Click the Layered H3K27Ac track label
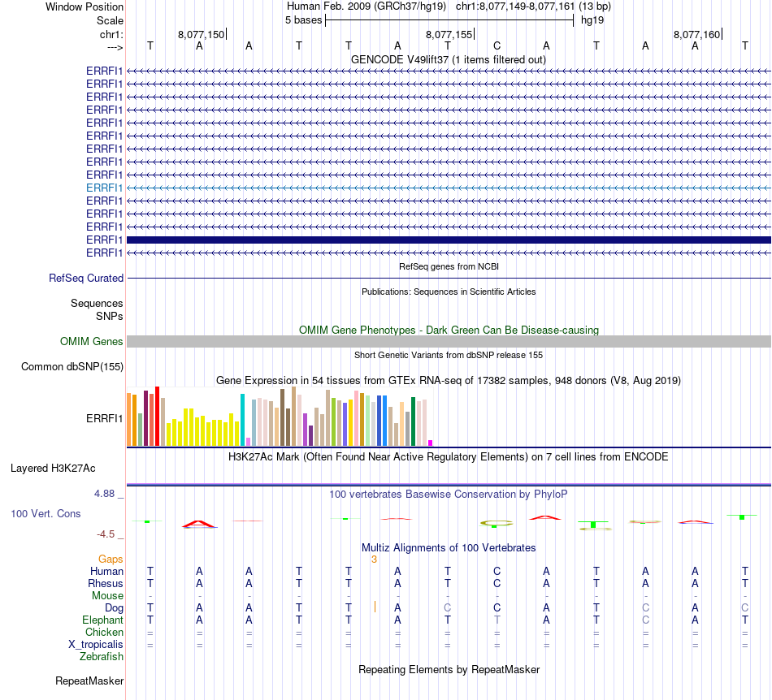This screenshot has height=700, width=772. pos(53,469)
